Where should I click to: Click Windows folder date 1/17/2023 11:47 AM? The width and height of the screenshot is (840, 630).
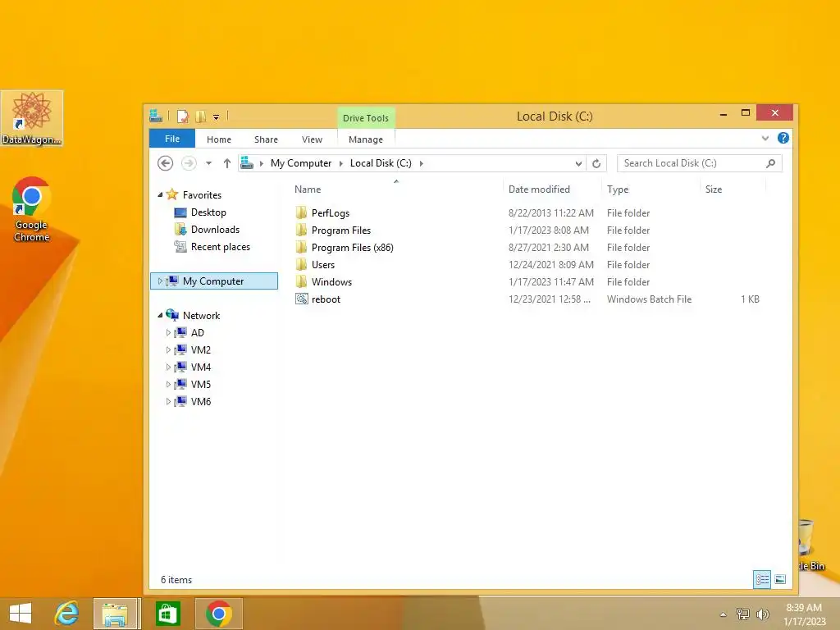click(550, 281)
